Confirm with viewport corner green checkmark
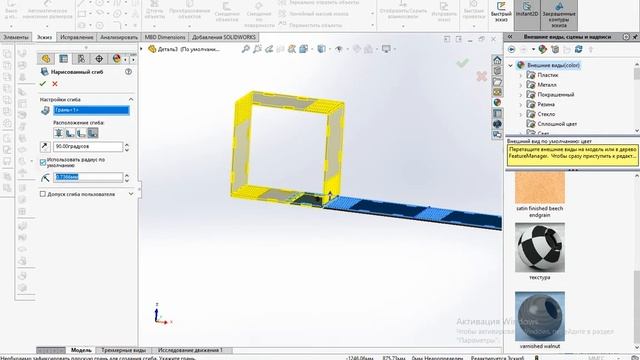 pos(462,63)
